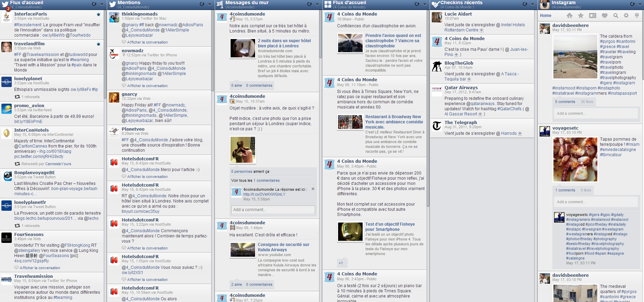Click the Twitter bird icon in the Mentions header
The height and width of the screenshot is (302, 644).
[112, 4]
